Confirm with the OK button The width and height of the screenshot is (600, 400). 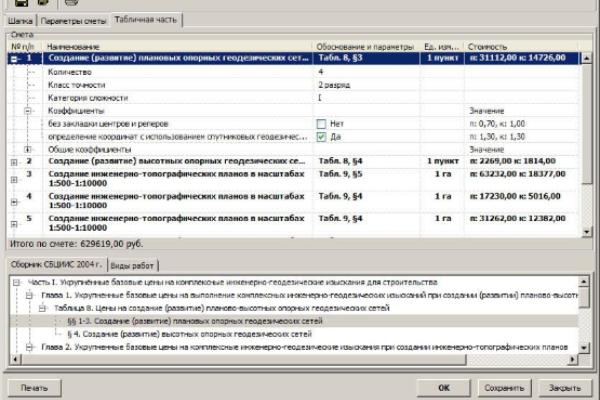coord(443,388)
